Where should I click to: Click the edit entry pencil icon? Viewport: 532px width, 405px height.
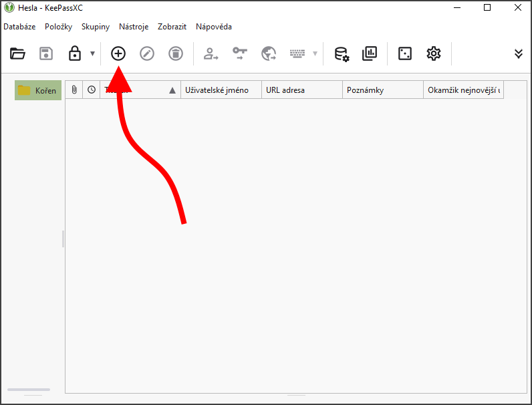click(147, 53)
